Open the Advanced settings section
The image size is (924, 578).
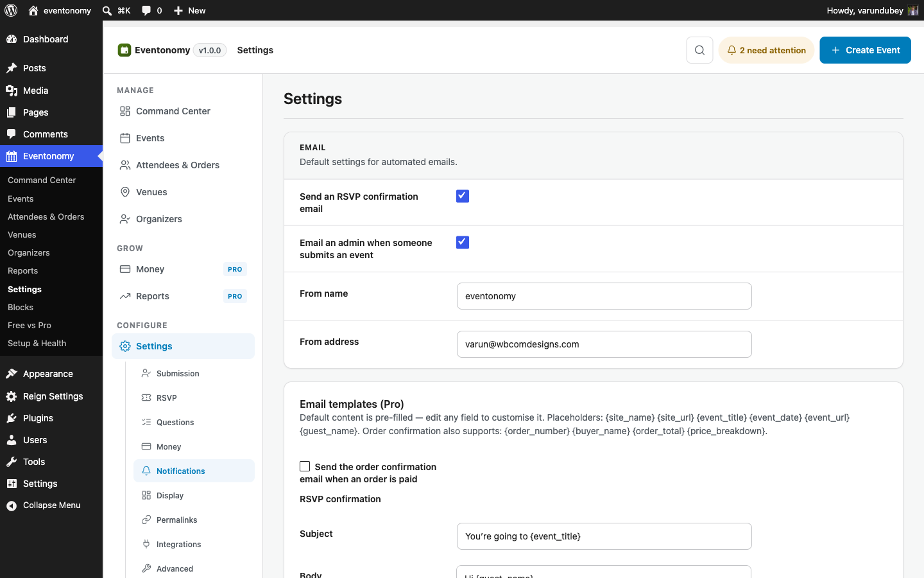(194, 568)
